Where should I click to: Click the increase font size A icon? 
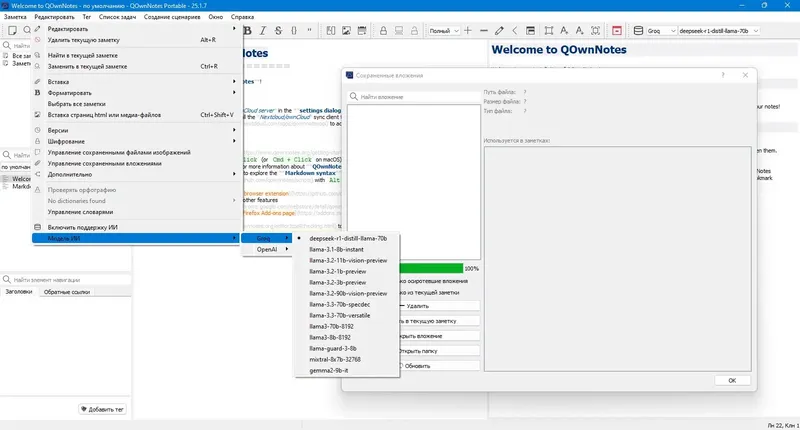pyautogui.click(x=564, y=31)
